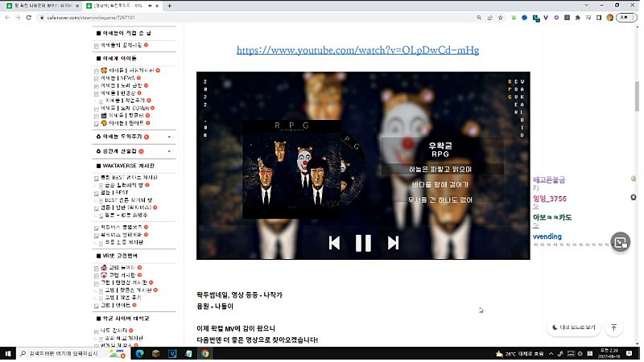Toggle the Chrome side panel icon
The image size is (644, 362).
(x=599, y=18)
